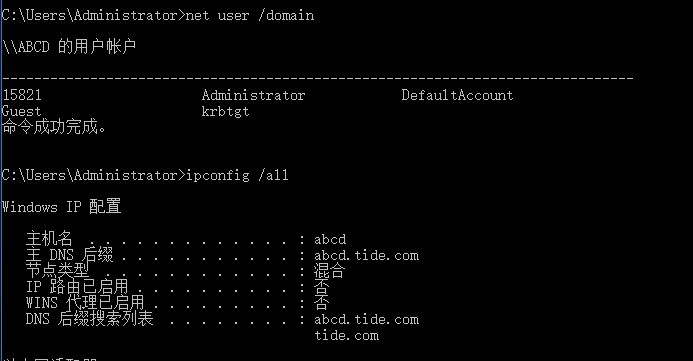
Task: Select the DefaultAccount user entry
Action: click(457, 95)
